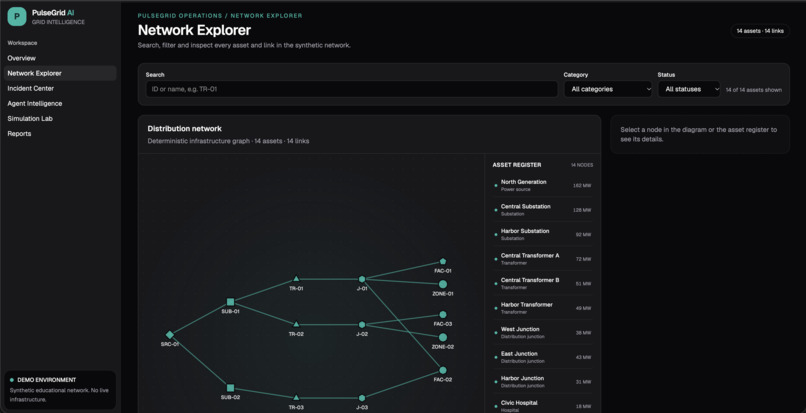The width and height of the screenshot is (806, 413).
Task: Open the Agent Intelligence page
Action: click(60, 103)
